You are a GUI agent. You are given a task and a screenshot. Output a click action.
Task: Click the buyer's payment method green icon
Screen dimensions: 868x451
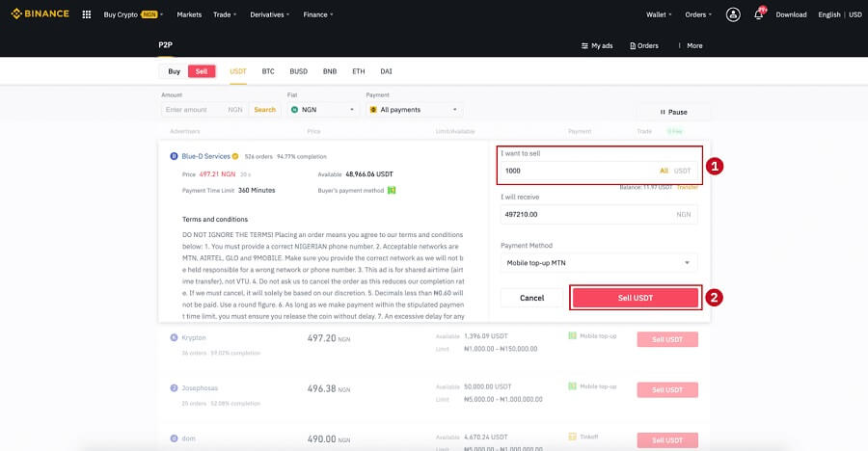392,191
